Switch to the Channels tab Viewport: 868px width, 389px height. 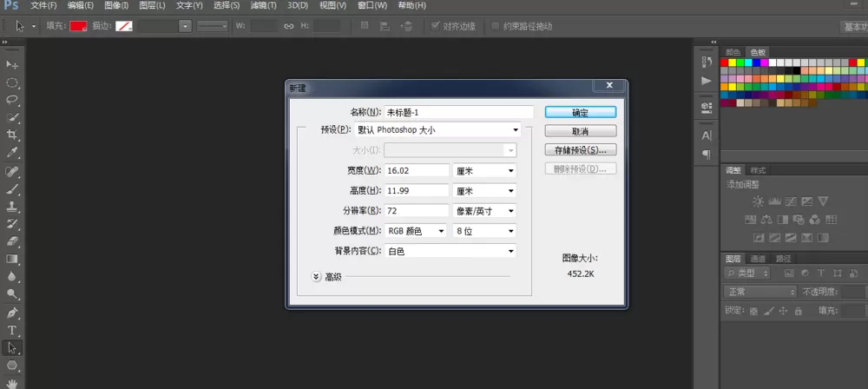[758, 258]
